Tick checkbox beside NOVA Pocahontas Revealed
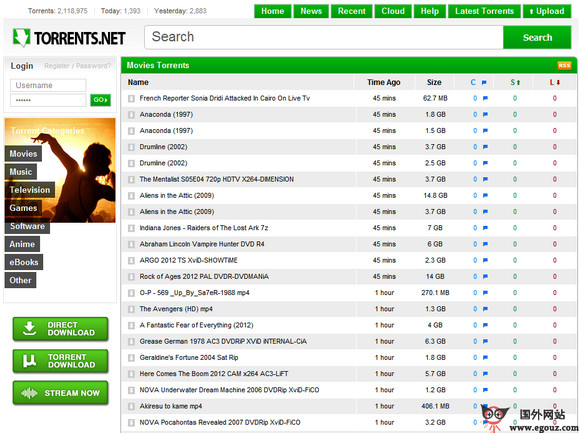 coord(131,423)
